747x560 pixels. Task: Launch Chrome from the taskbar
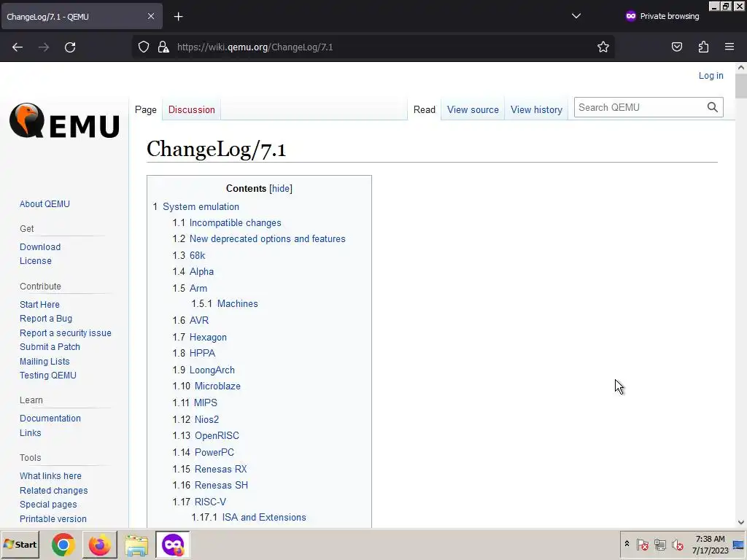pos(63,545)
